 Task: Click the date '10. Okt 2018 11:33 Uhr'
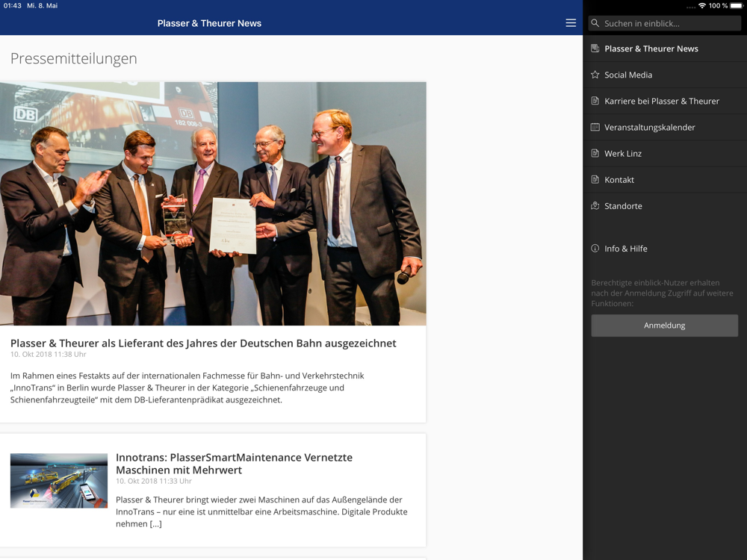pyautogui.click(x=153, y=481)
